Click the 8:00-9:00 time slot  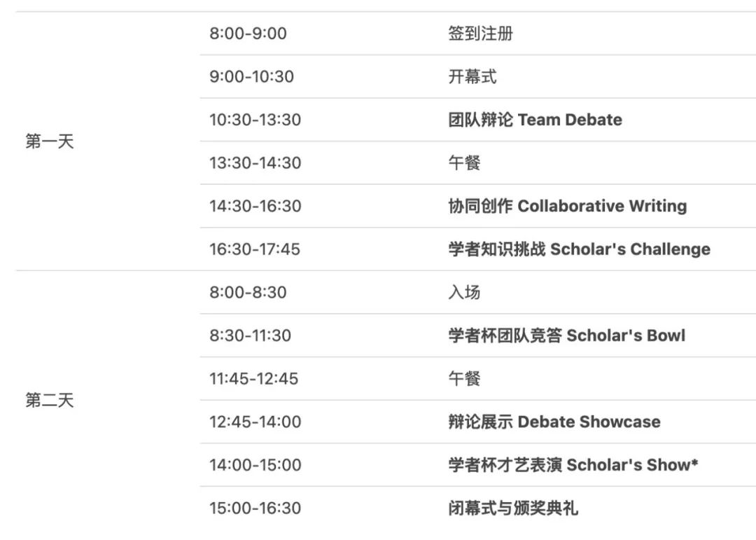(x=248, y=34)
